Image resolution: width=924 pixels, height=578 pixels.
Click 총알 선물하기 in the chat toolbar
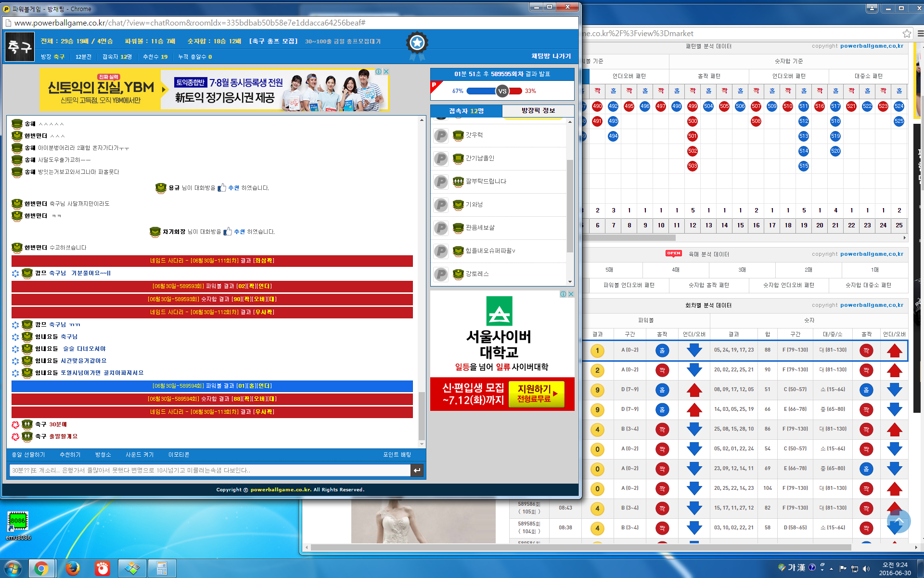pyautogui.click(x=28, y=455)
